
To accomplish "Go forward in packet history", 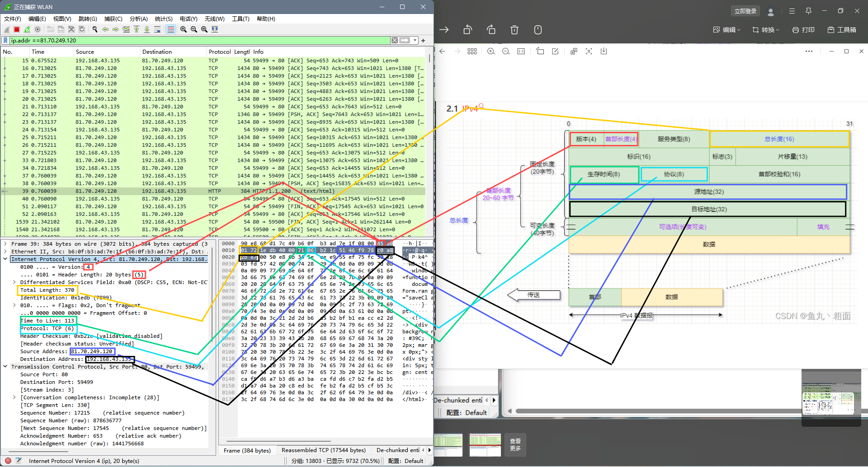I will point(116,29).
